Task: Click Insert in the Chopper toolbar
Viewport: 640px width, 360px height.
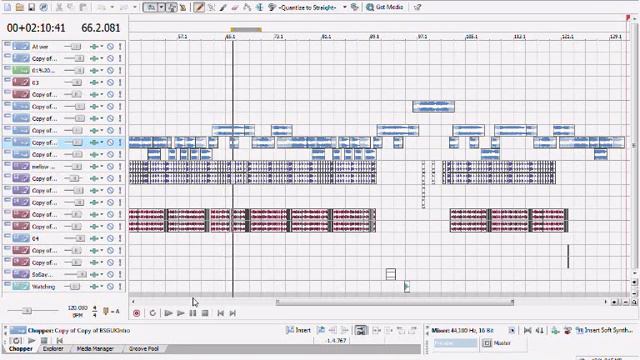Action: pyautogui.click(x=299, y=330)
